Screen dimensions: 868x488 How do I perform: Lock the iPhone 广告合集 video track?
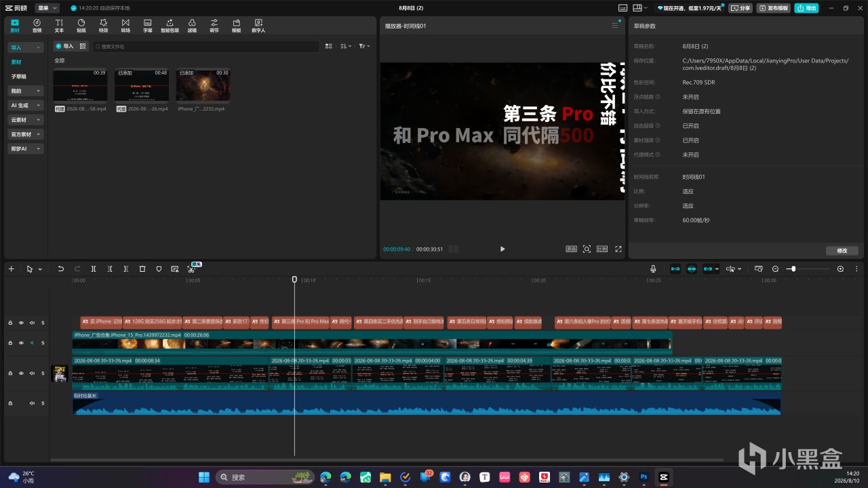coord(10,343)
